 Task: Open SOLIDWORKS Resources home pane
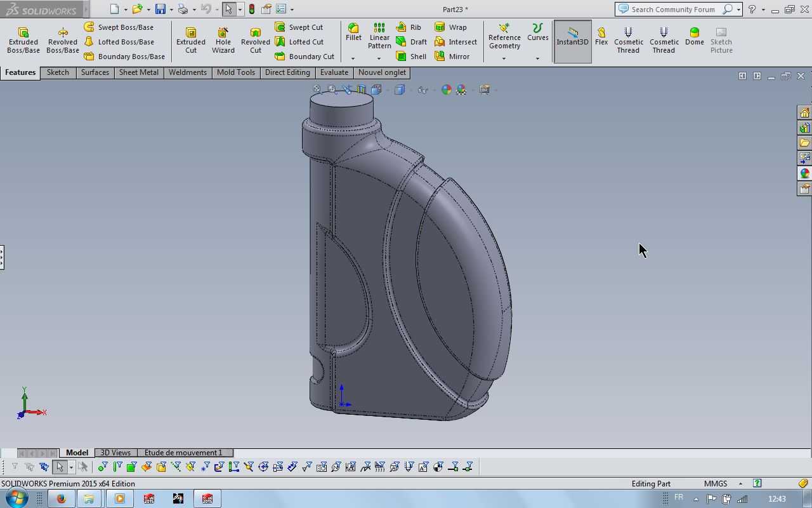coord(804,112)
